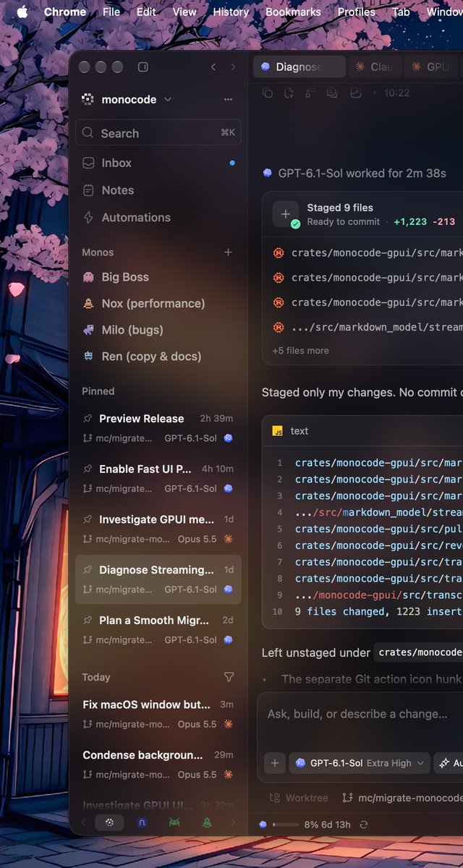Unpin the Diagnose Streaming thread
This screenshot has width=463, height=868.
point(88,570)
